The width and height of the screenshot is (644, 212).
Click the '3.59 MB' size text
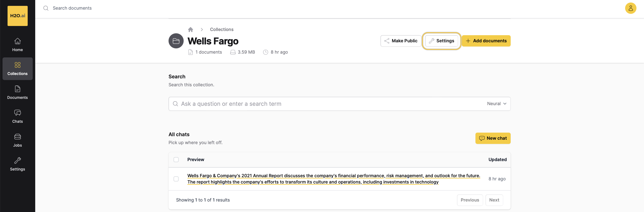click(246, 52)
